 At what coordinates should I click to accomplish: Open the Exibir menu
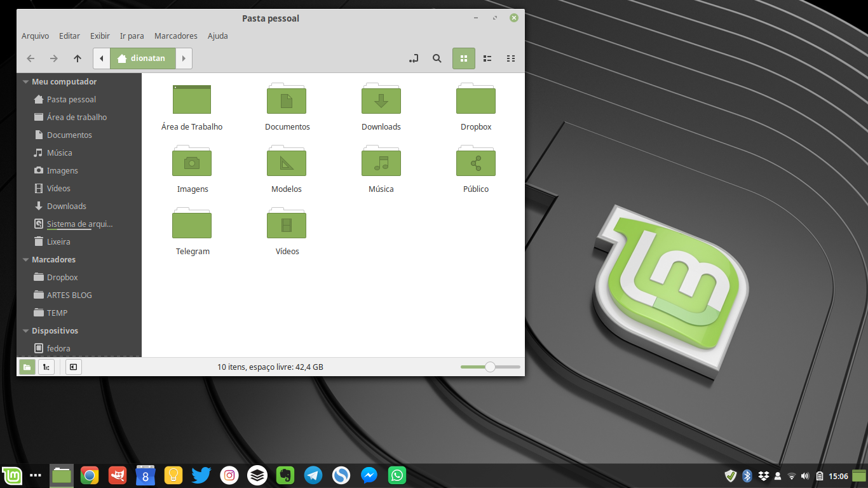100,36
